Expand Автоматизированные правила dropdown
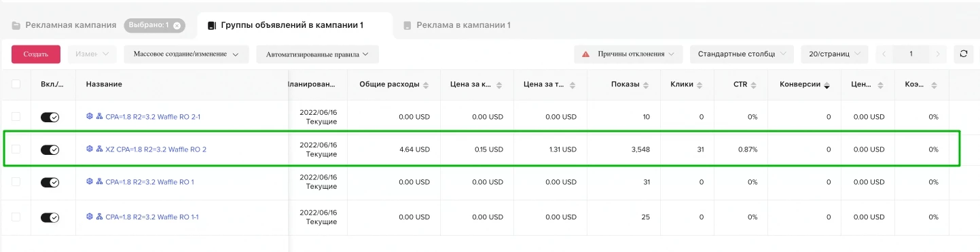The width and height of the screenshot is (980, 252). 317,54
